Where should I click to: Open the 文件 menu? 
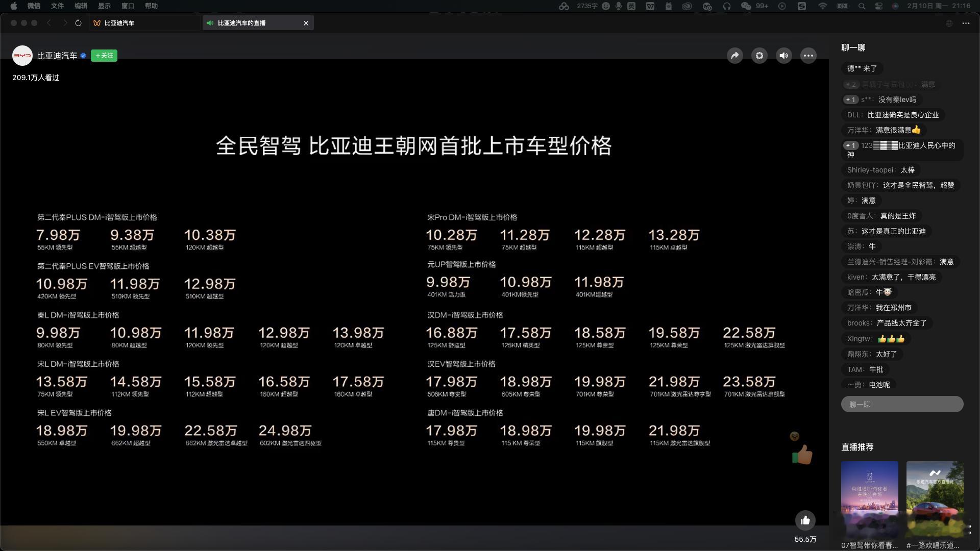pos(57,6)
